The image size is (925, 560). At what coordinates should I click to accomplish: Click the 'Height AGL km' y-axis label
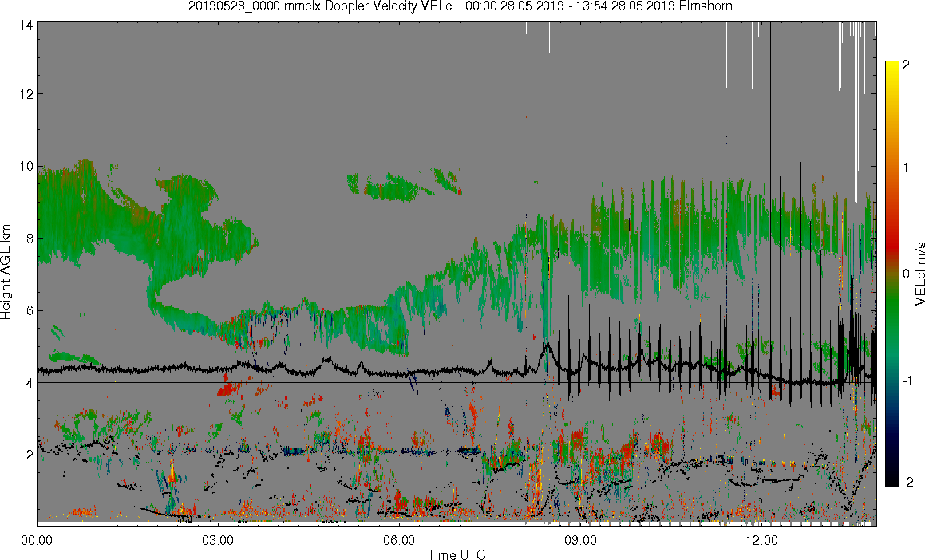click(x=6, y=272)
